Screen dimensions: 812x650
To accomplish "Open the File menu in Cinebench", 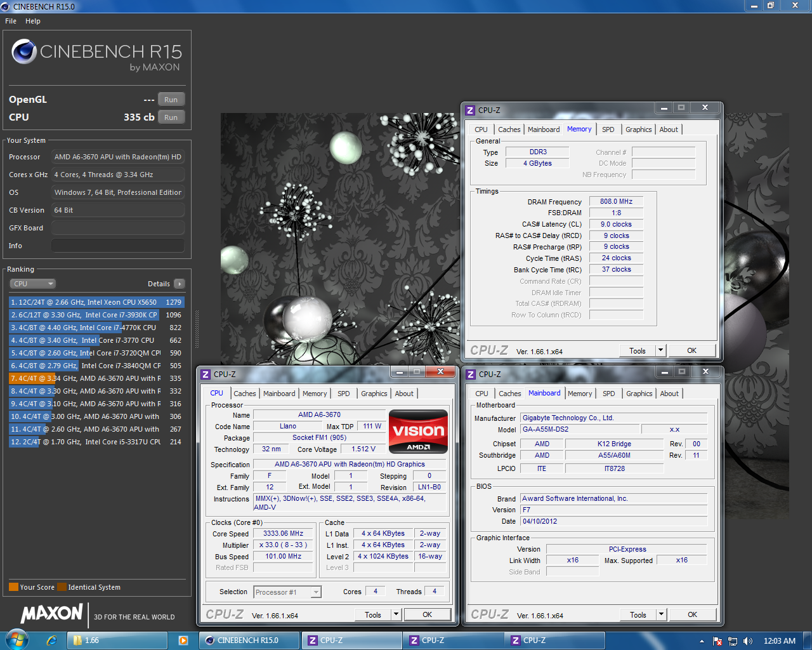I will [x=11, y=21].
